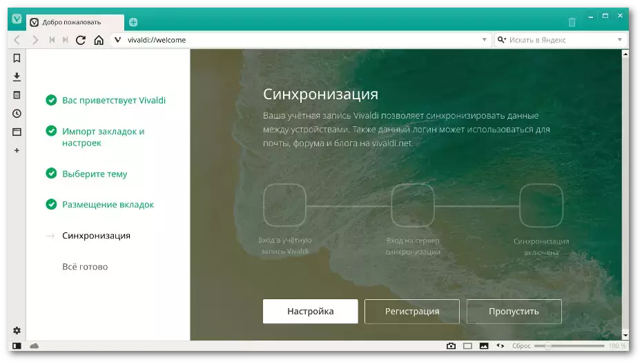Click the site info V icon in address bar

(118, 40)
